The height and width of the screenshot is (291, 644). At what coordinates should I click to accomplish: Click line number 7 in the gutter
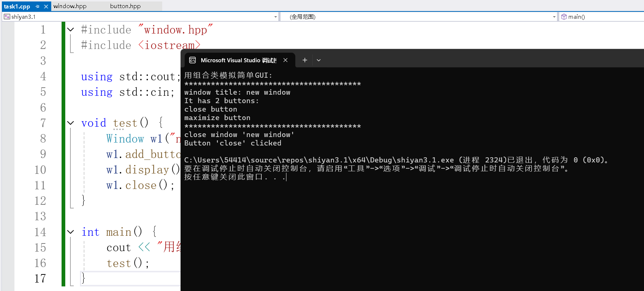43,123
